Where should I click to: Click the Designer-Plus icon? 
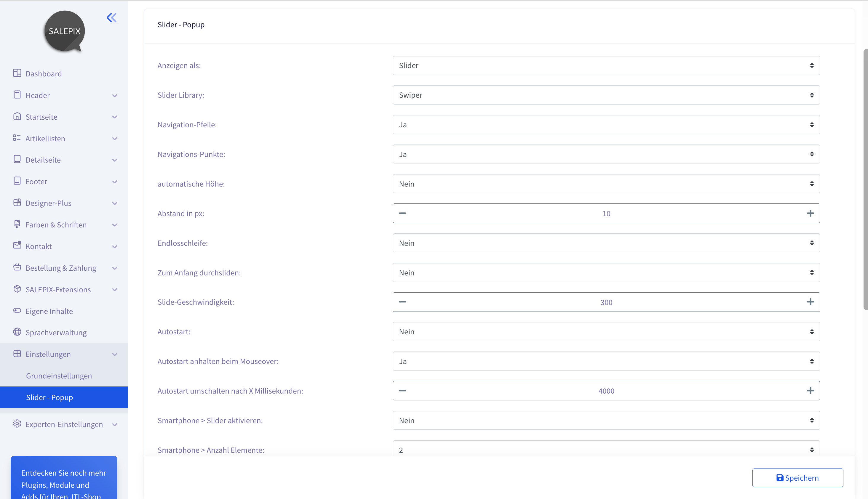tap(17, 203)
